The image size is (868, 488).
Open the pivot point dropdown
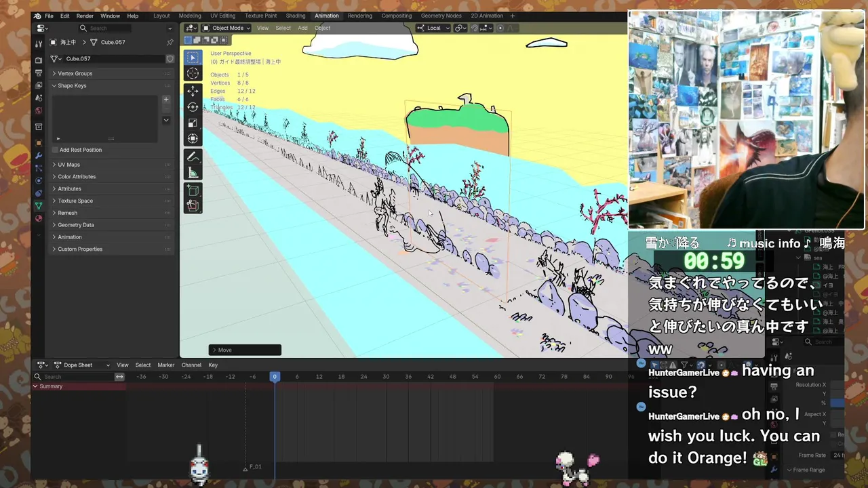pyautogui.click(x=460, y=28)
